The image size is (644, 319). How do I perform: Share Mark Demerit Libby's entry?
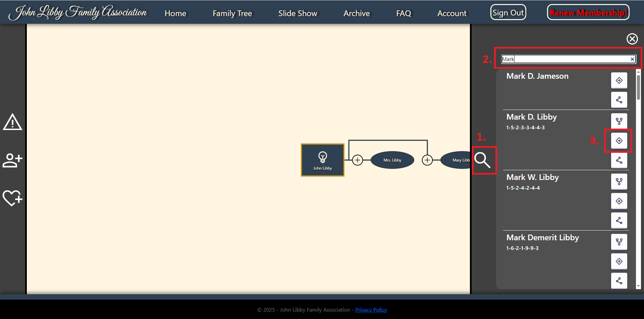(x=619, y=281)
